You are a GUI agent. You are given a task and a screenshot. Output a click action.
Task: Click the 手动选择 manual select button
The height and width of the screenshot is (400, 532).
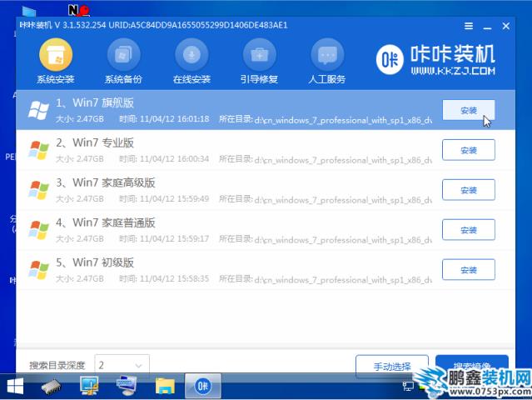tap(392, 366)
